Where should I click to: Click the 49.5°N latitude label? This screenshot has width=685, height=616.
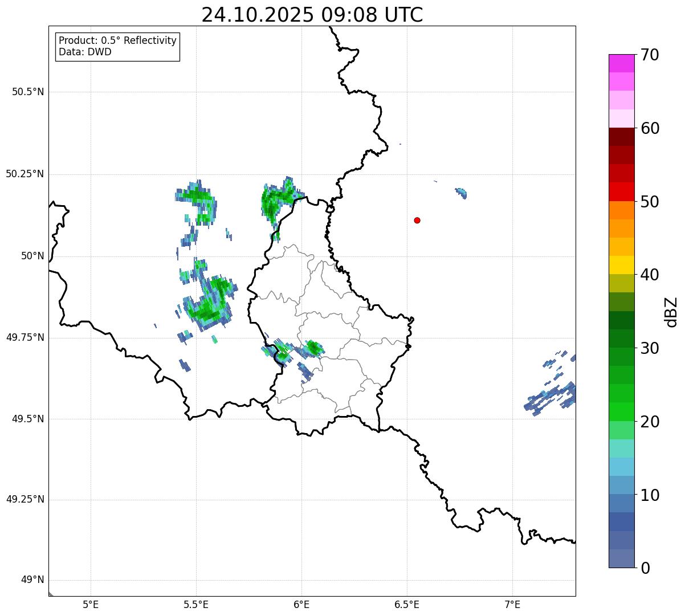pyautogui.click(x=28, y=419)
